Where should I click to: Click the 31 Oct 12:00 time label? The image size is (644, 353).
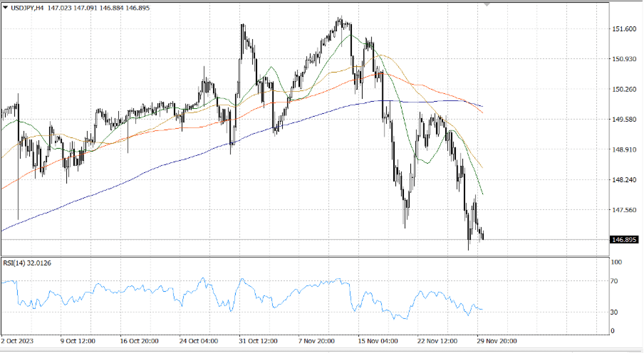pos(258,341)
